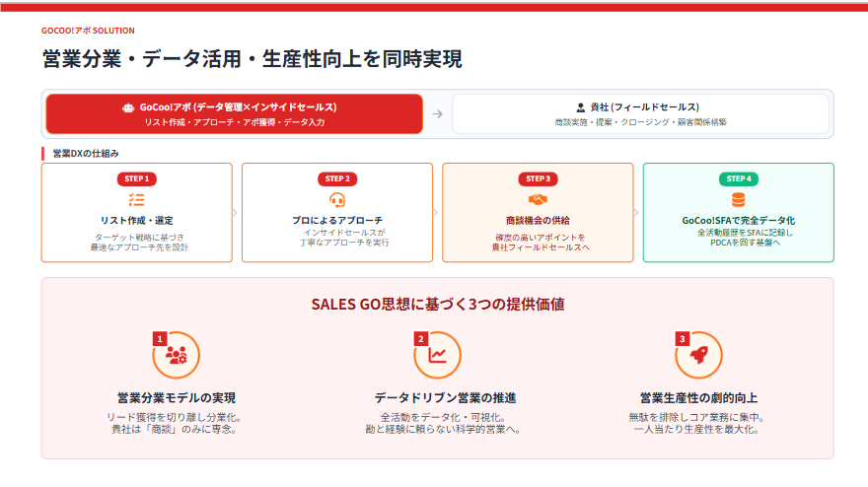
Task: Click the handshake icon in STEP 3
Action: (538, 199)
